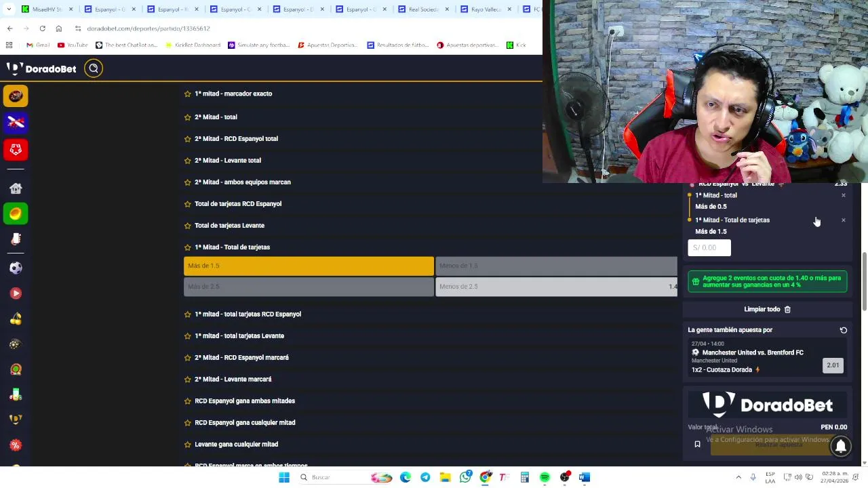Image resolution: width=868 pixels, height=488 pixels.
Task: Select the Menos de 1.5 option
Action: [x=556, y=266]
